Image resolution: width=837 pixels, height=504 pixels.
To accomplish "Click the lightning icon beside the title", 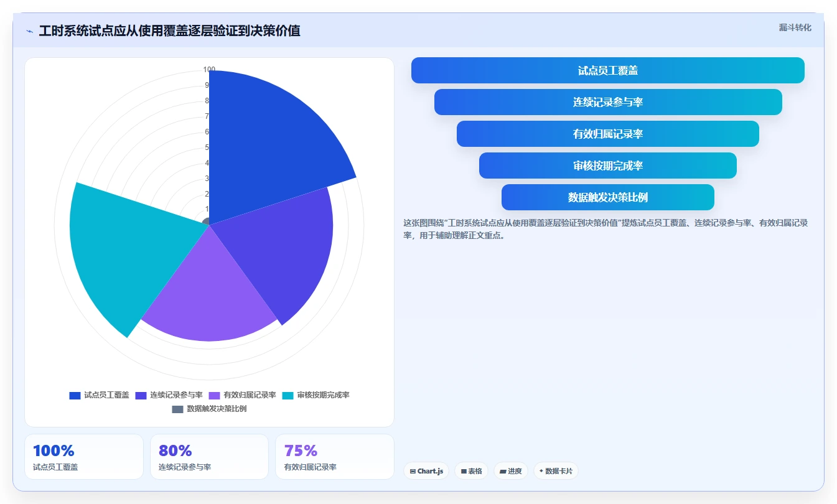I will (29, 31).
